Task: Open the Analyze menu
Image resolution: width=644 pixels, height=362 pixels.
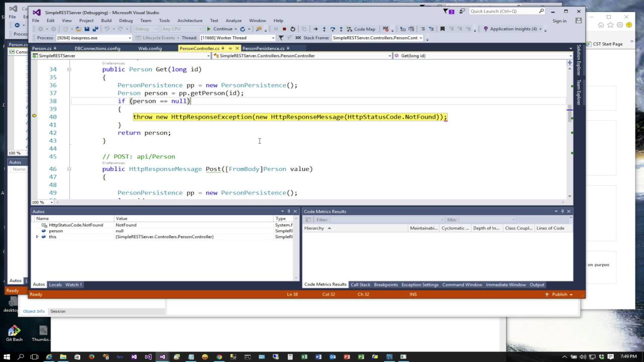Action: [233, 21]
